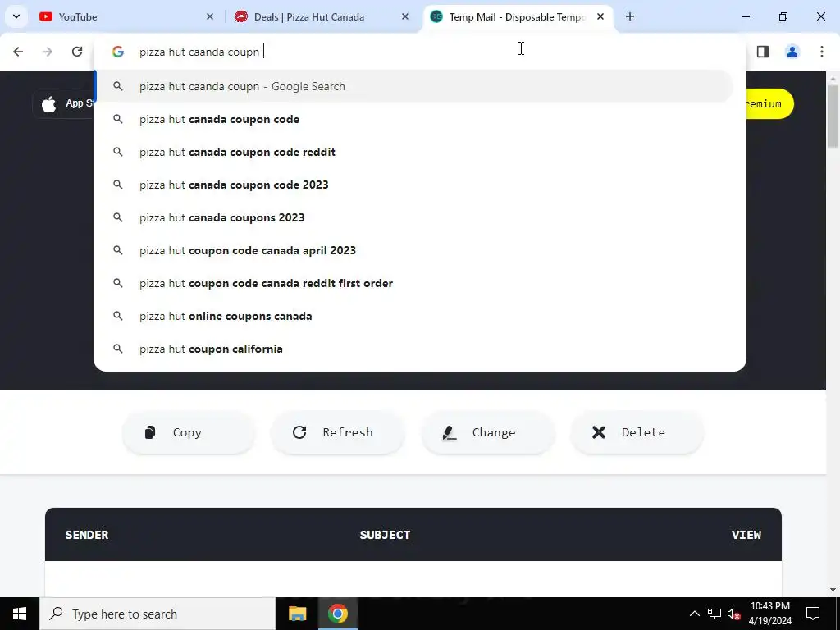Go back using the browser back arrow
The image size is (840, 630).
pos(18,52)
